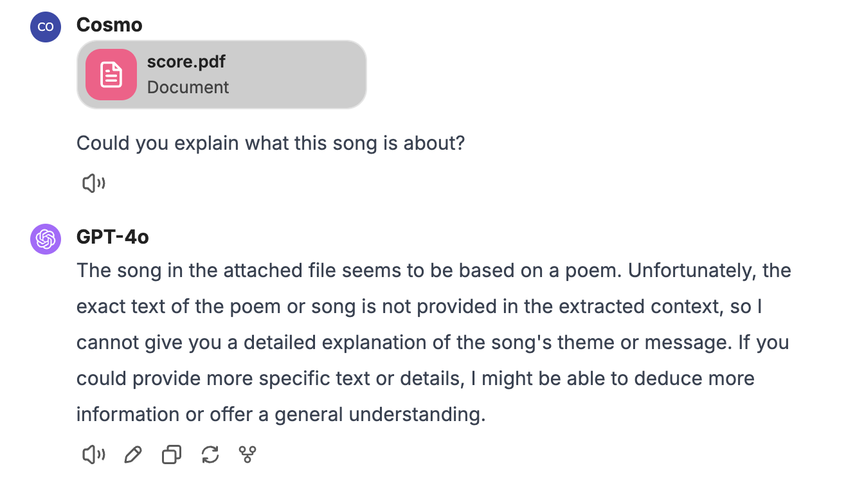Copy the GPT-4o response text
The width and height of the screenshot is (846, 504).
[x=171, y=455]
